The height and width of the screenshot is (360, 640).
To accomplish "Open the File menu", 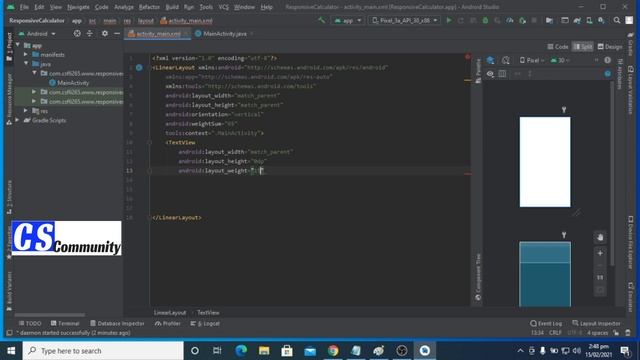I will 24,7.
